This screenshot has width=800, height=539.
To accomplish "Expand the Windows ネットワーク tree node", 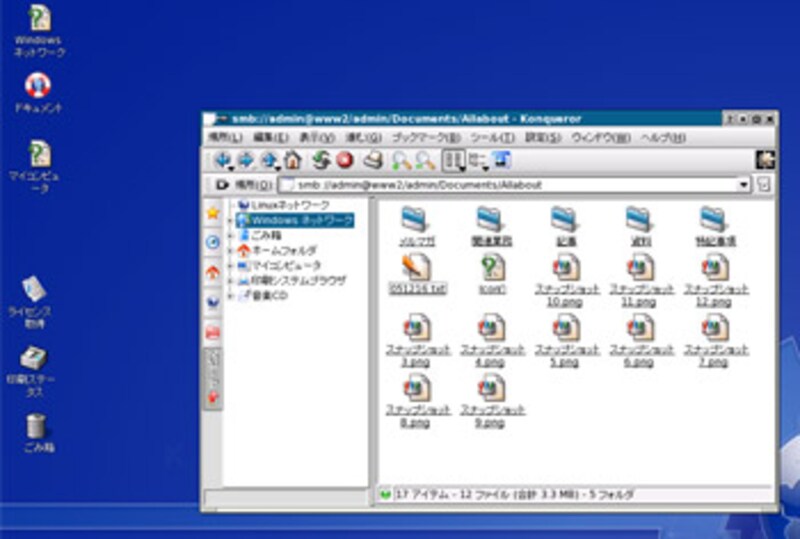I will tap(230, 220).
